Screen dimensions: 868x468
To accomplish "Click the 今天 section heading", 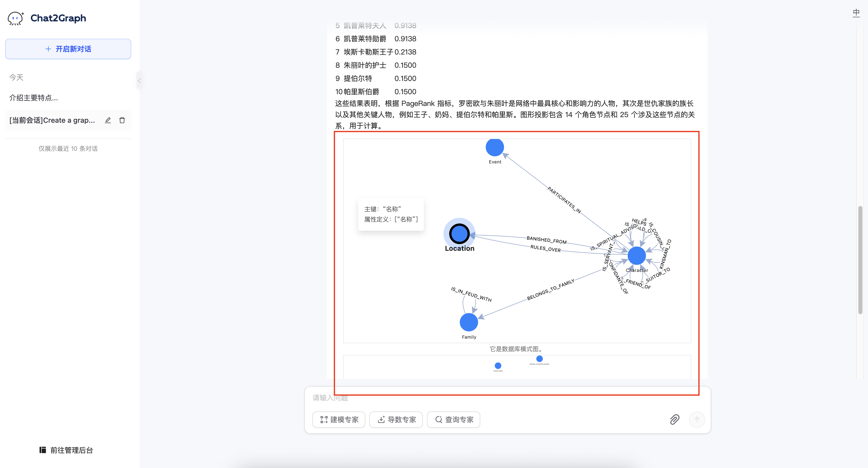I will pyautogui.click(x=16, y=77).
